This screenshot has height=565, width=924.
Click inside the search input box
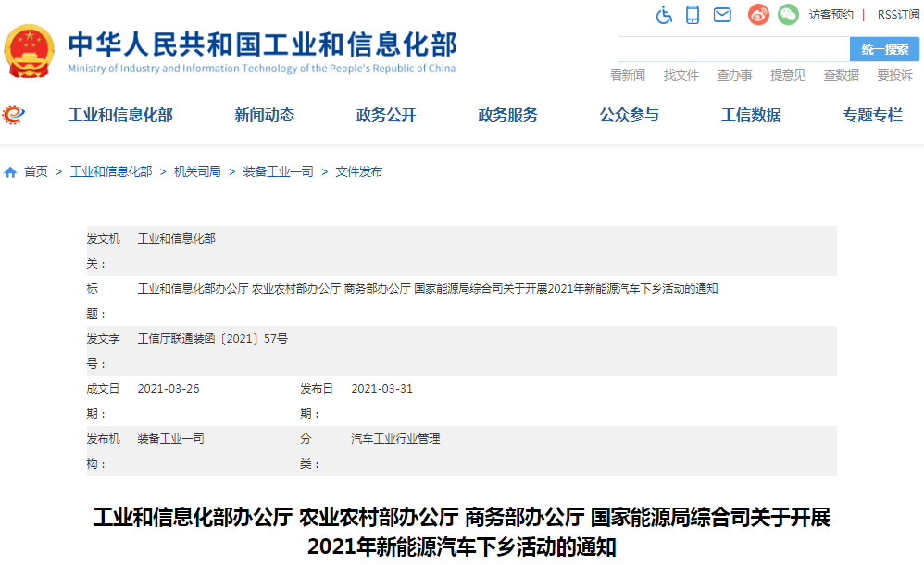coord(731,48)
